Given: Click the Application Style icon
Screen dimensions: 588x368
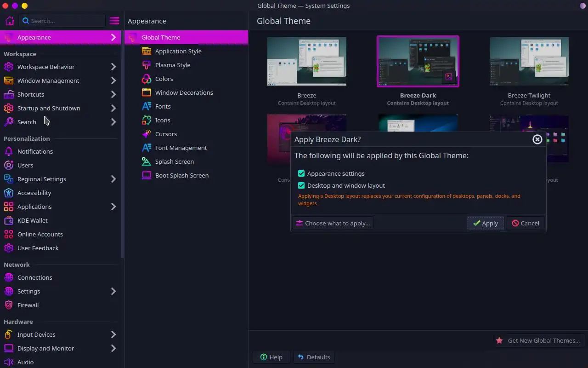Looking at the screenshot, I should tap(147, 51).
